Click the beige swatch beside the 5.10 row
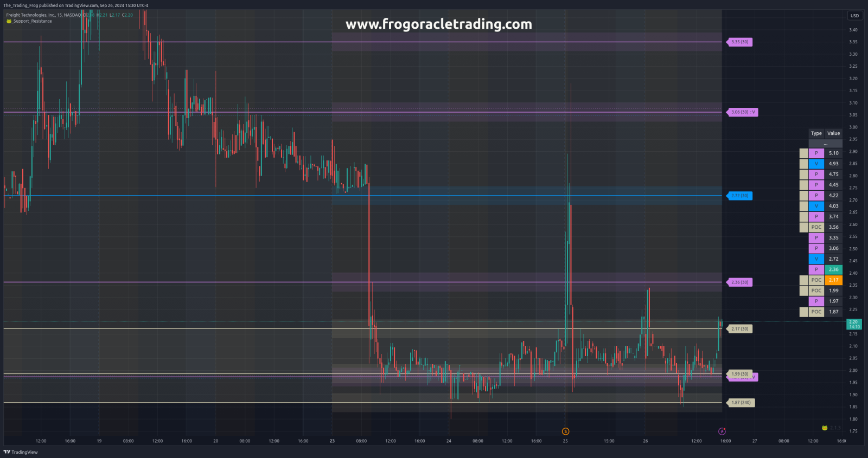The width and height of the screenshot is (868, 458). [804, 153]
